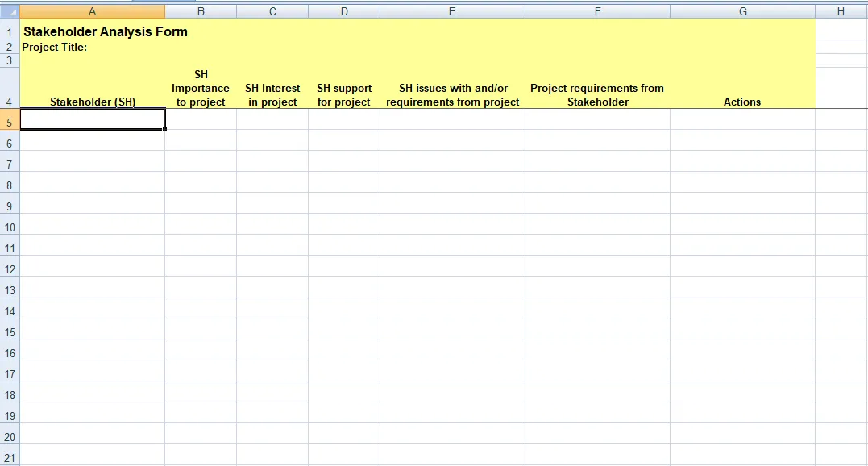Click the 'Stakeholder (SH)' header cell
The width and height of the screenshot is (868, 466).
(93, 87)
